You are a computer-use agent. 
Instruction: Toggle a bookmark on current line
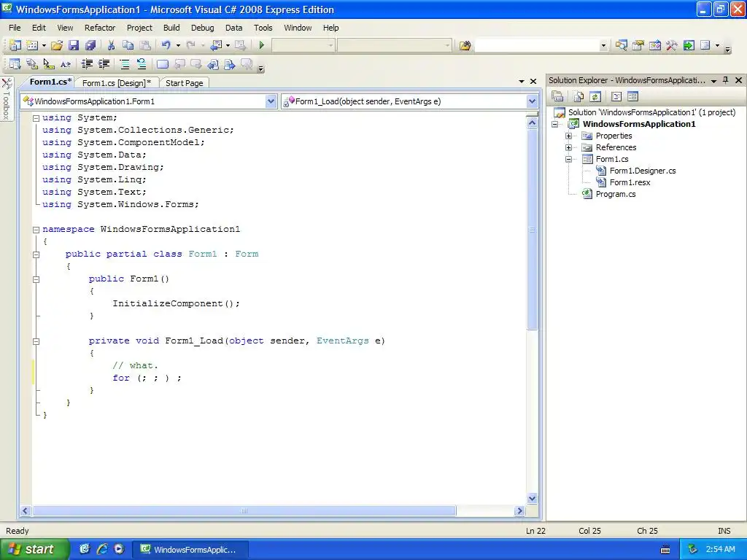[163, 64]
